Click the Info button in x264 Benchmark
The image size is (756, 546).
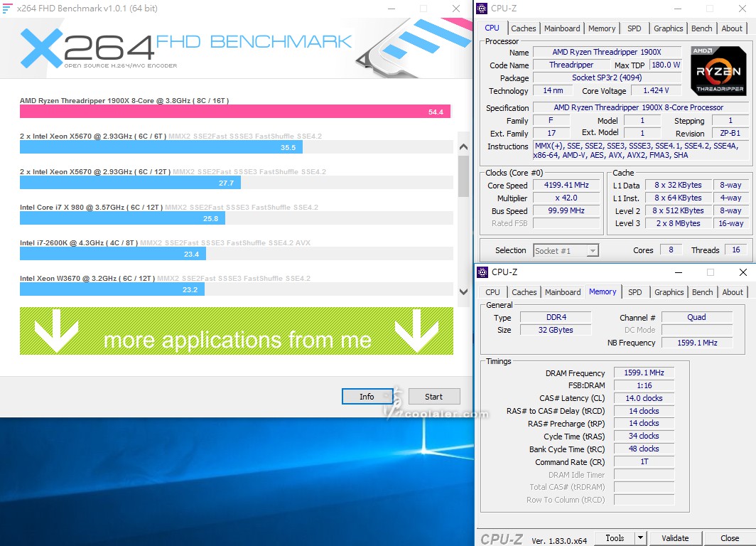point(367,397)
